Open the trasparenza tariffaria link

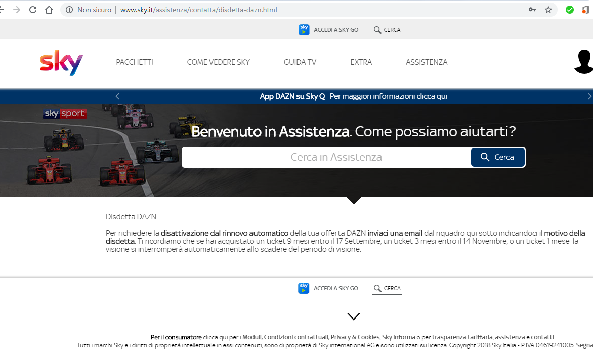click(462, 337)
